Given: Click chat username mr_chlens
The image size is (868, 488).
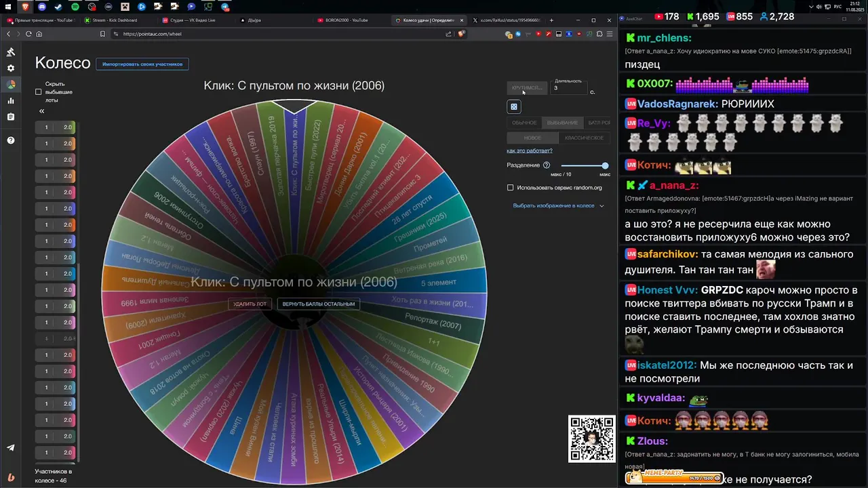Looking at the screenshot, I should (x=665, y=38).
